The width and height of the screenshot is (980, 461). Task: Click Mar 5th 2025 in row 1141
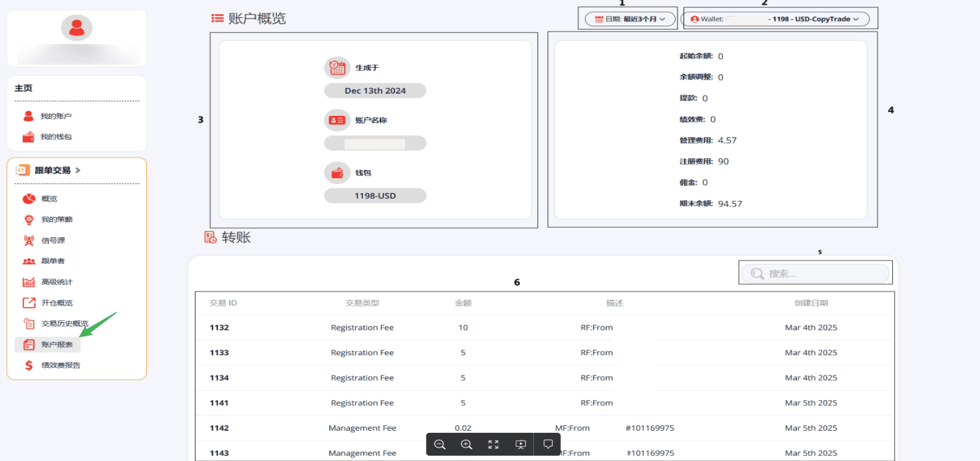point(811,403)
